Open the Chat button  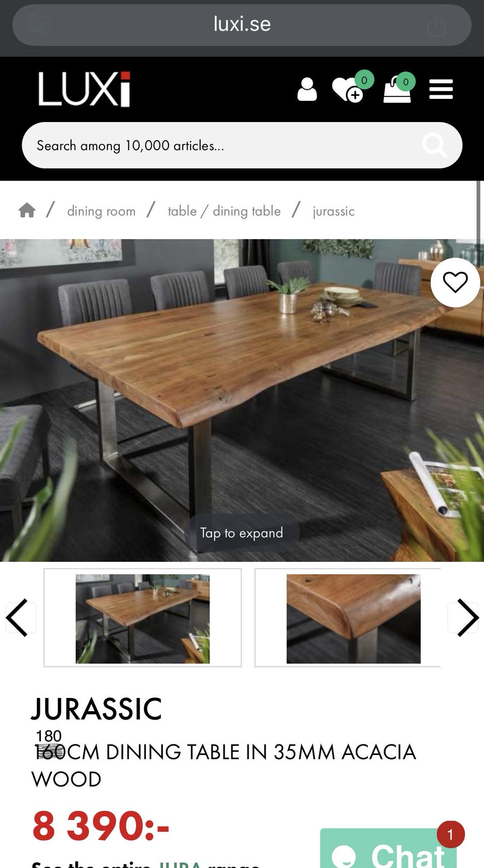coord(388,849)
